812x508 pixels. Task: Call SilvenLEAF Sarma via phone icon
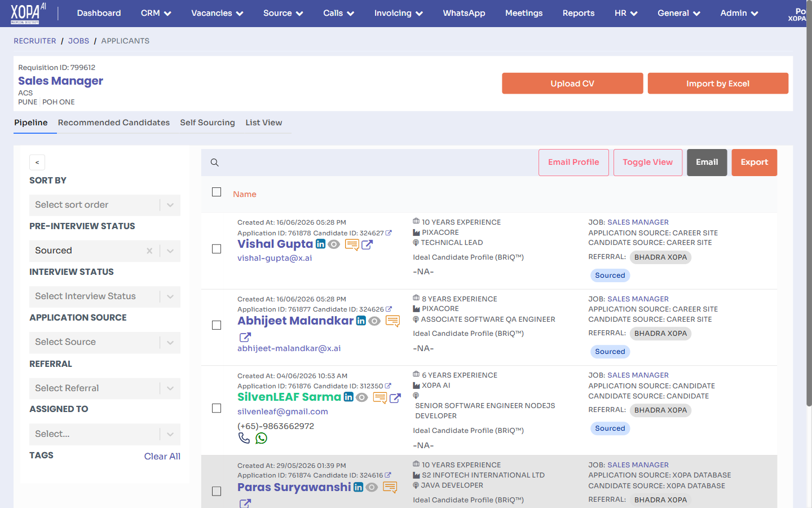(x=244, y=438)
